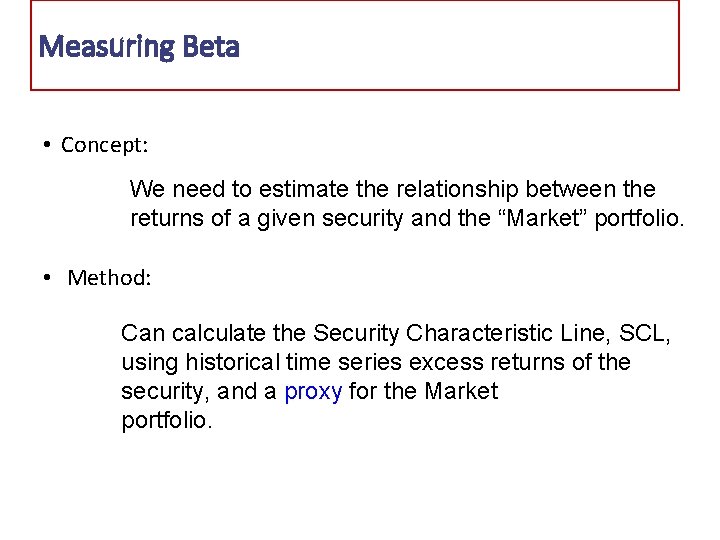Image resolution: width=720 pixels, height=540 pixels.
Task: Open the blue "proxy" link
Action: tap(313, 391)
